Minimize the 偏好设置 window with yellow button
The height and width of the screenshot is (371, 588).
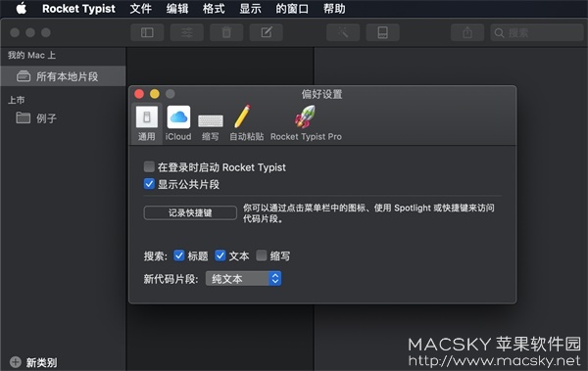[x=155, y=94]
